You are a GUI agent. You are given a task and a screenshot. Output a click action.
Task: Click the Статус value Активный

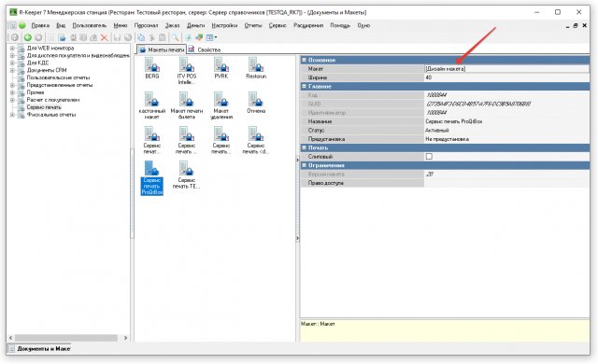pyautogui.click(x=506, y=131)
